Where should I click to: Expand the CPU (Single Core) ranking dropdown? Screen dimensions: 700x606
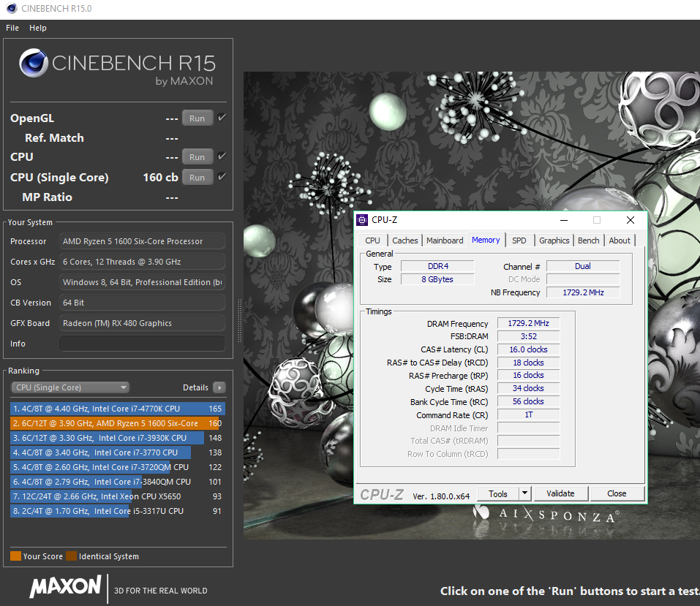[x=70, y=387]
